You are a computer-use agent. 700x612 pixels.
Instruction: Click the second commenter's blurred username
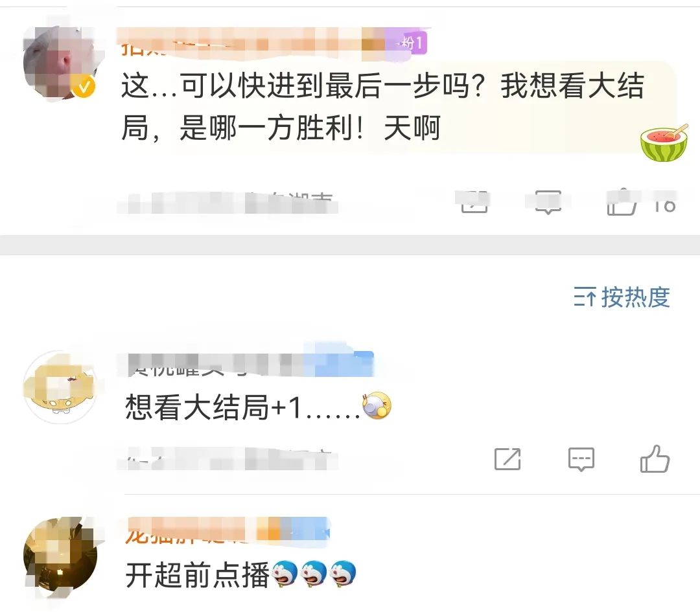244,364
